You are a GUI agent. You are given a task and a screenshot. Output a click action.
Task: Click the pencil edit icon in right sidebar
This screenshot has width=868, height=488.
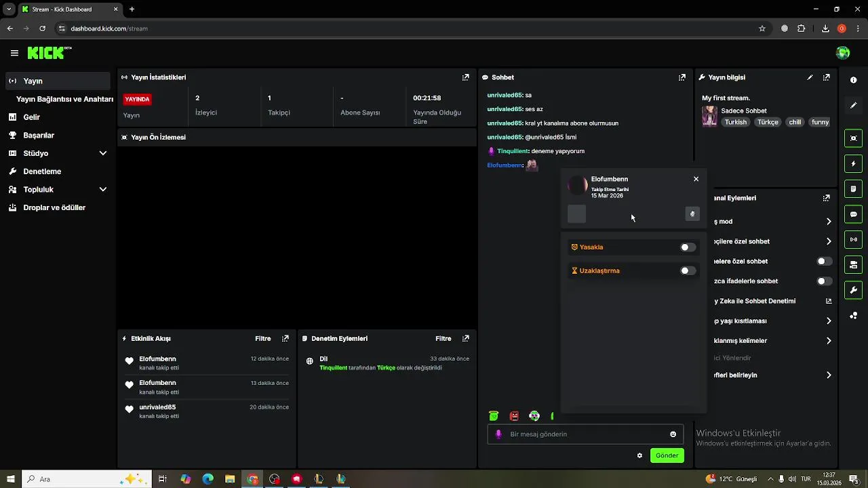(853, 106)
